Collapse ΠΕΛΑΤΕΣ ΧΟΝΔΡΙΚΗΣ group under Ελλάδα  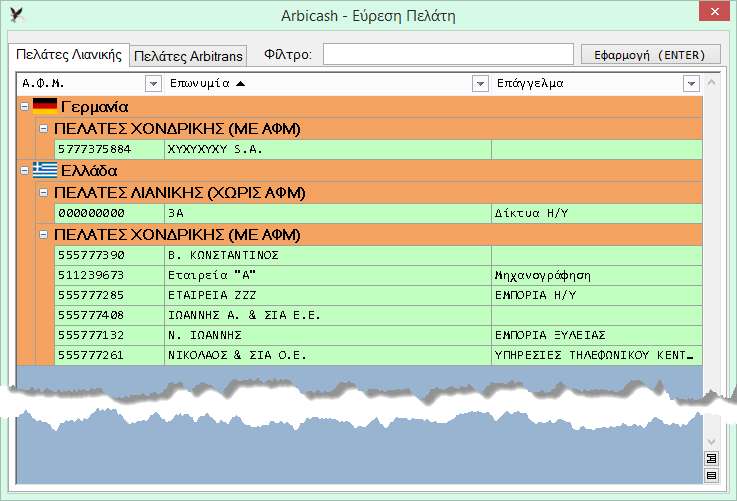(x=43, y=234)
